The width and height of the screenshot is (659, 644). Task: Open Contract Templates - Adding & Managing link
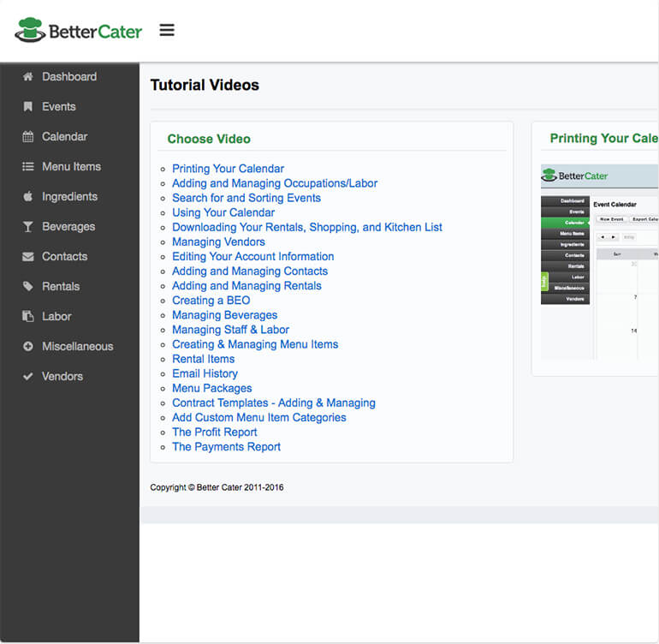tap(274, 403)
